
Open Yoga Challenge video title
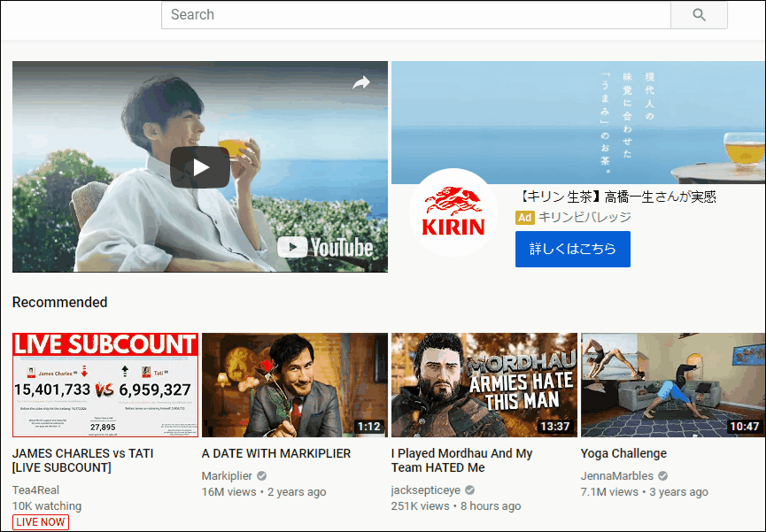[623, 453]
